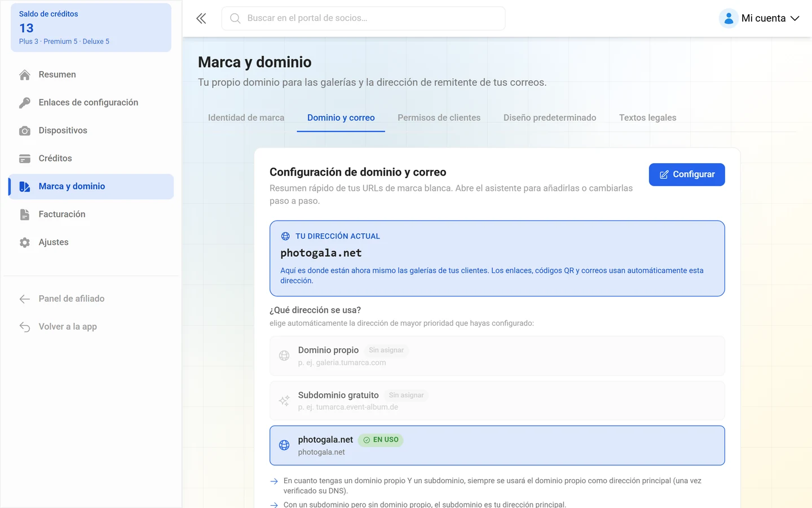
Task: Open the Textos legales tab
Action: 647,117
